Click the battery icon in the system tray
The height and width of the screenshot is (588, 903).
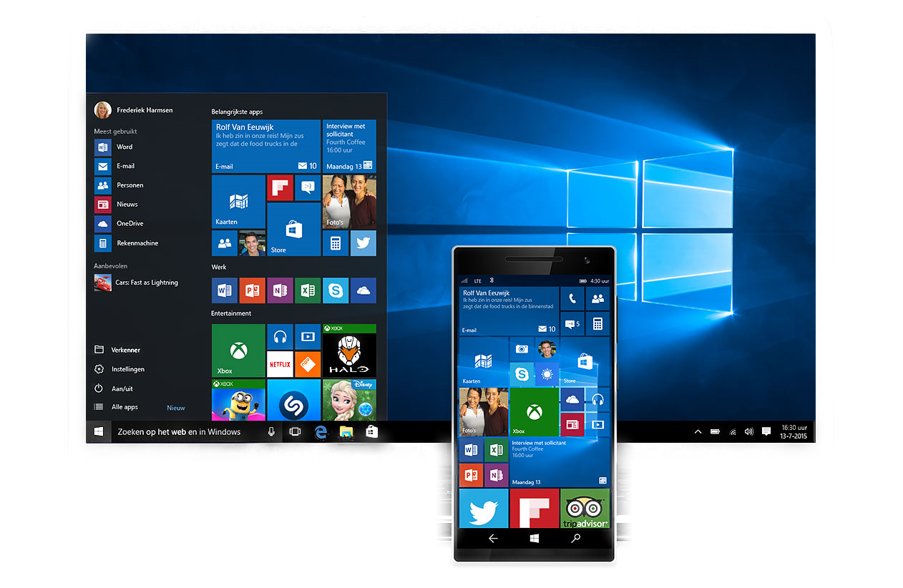tap(715, 432)
